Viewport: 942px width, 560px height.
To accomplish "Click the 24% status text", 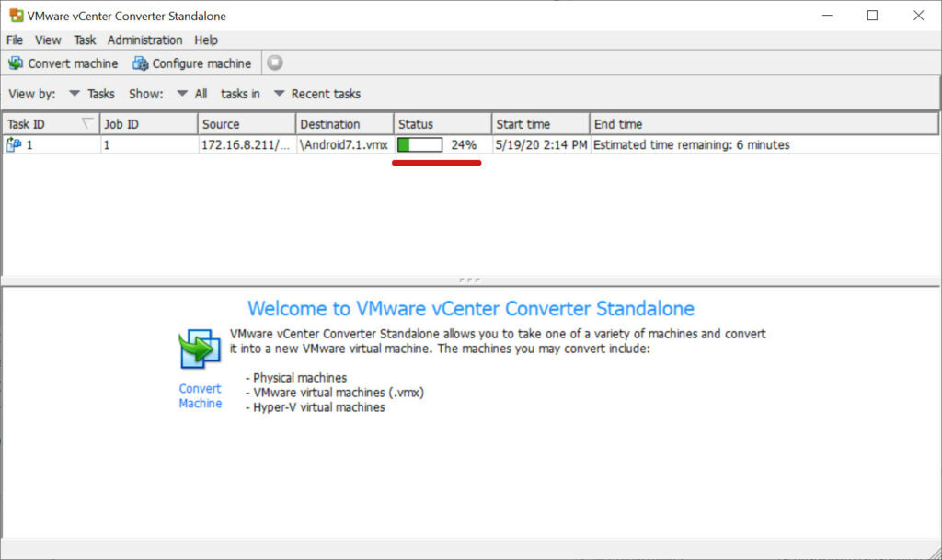I will (x=464, y=144).
